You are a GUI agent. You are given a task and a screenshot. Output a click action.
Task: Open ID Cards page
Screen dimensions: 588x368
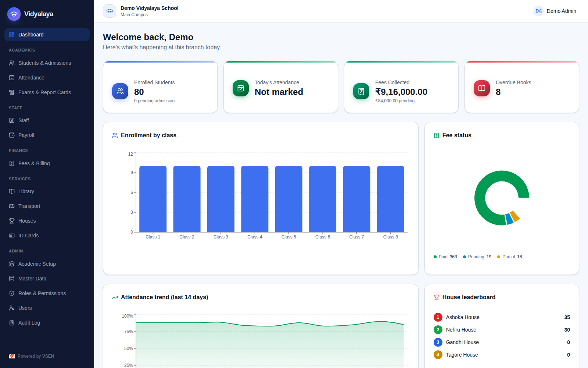point(47,236)
